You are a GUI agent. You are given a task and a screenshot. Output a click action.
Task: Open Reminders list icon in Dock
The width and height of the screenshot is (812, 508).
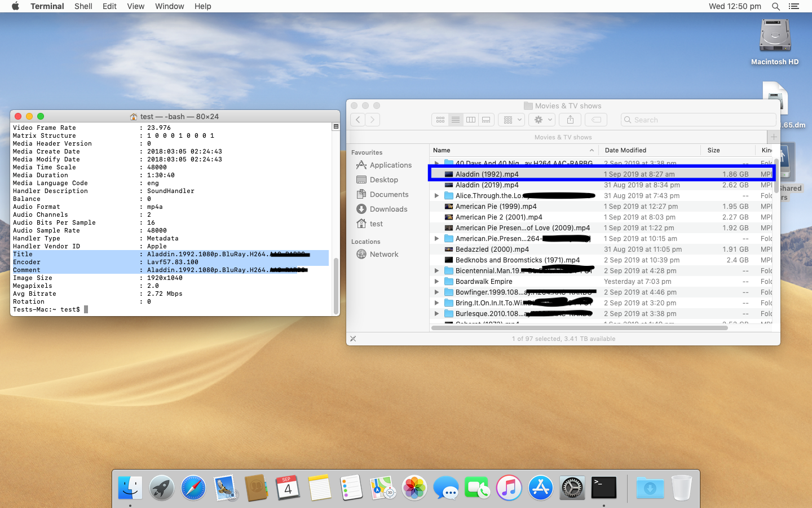[351, 488]
